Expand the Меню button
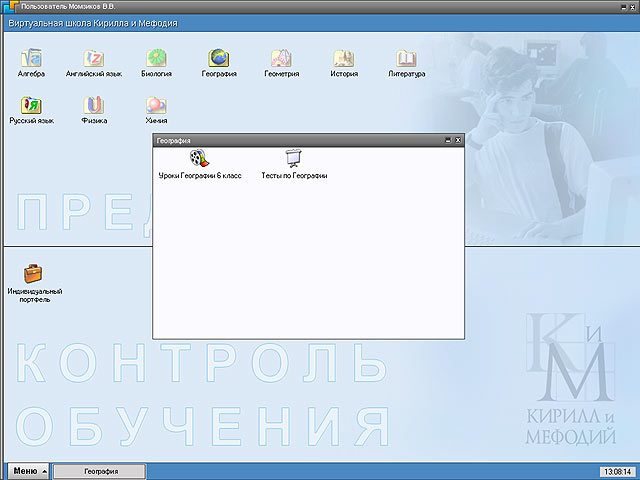Screen dimensions: 640x480 tap(27, 471)
